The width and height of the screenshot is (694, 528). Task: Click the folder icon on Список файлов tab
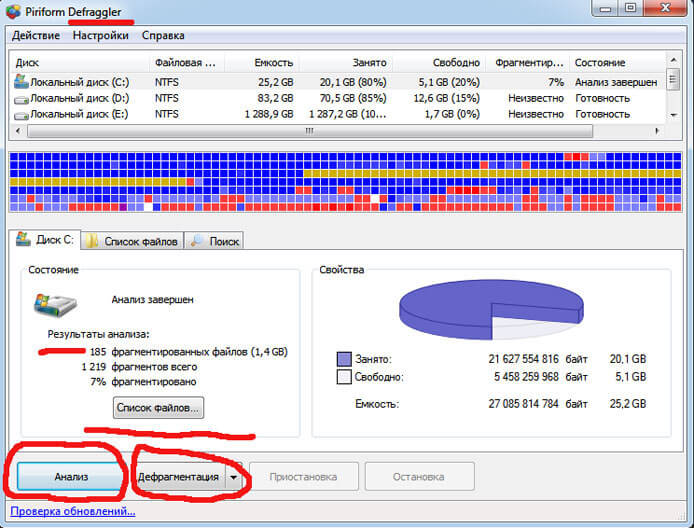[92, 241]
